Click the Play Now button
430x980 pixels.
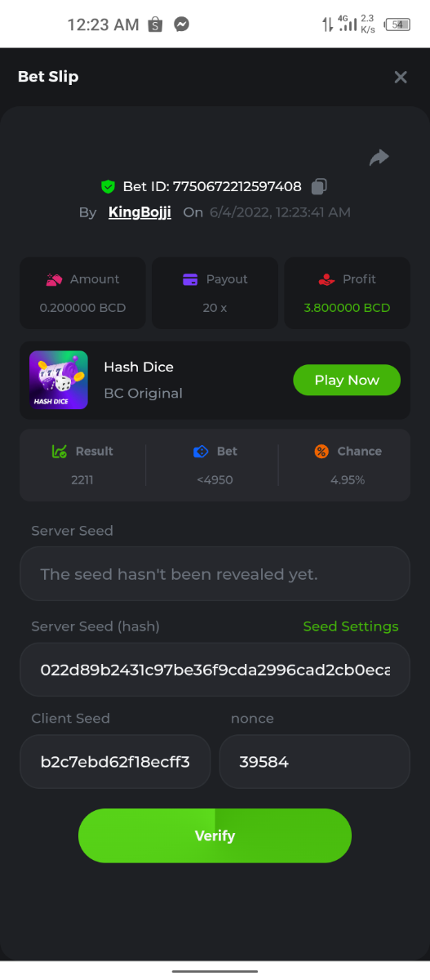(x=347, y=380)
